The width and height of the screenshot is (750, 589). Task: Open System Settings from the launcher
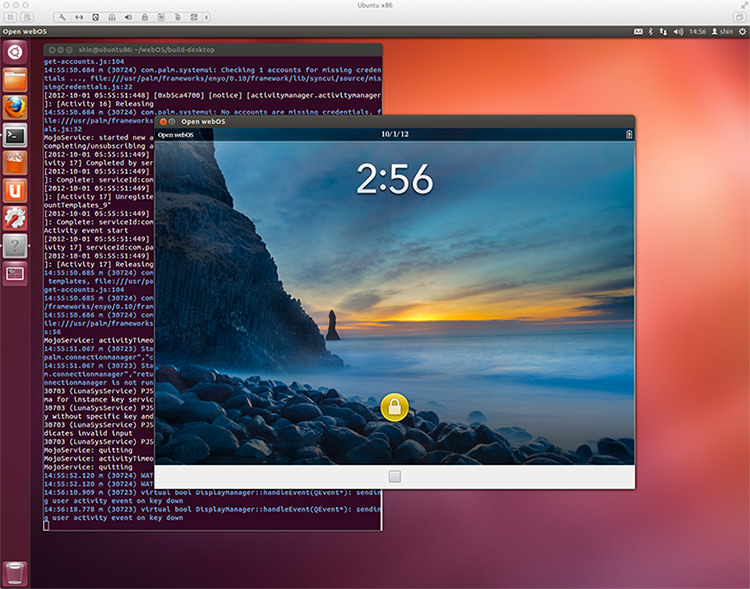pyautogui.click(x=15, y=218)
